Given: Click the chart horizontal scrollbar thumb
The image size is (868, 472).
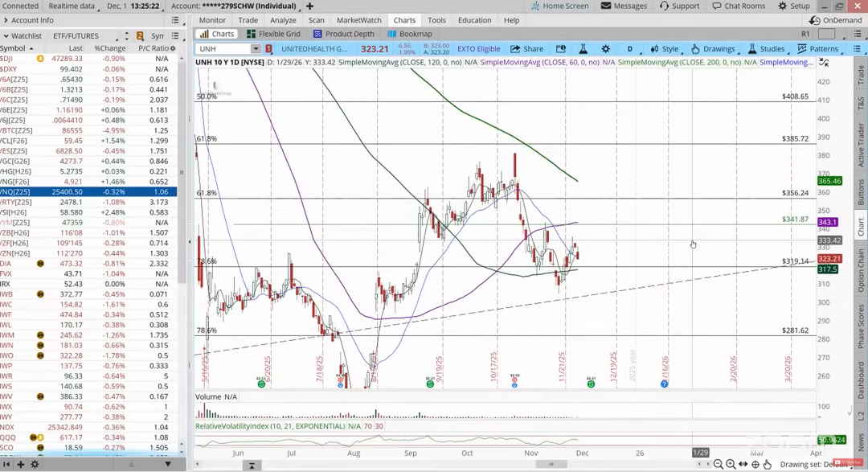Looking at the screenshot, I should [551, 464].
